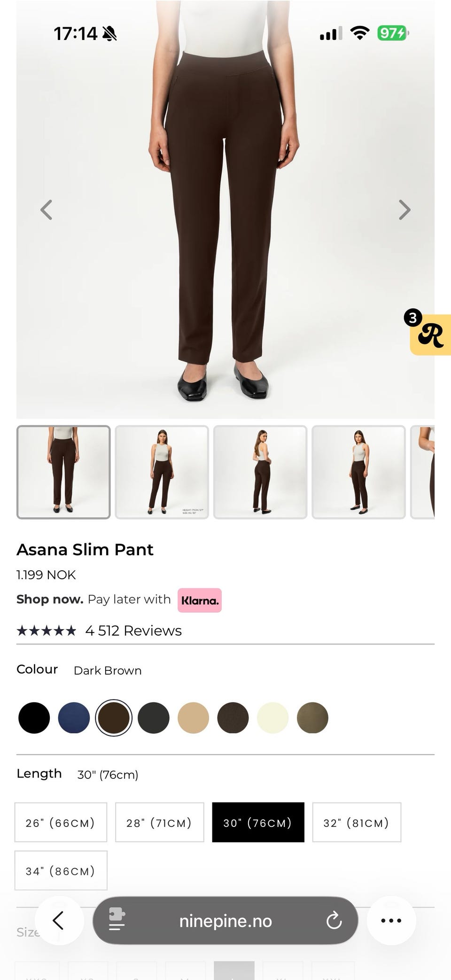Image resolution: width=451 pixels, height=980 pixels.
Task: Select the cream colour swatch
Action: (272, 718)
